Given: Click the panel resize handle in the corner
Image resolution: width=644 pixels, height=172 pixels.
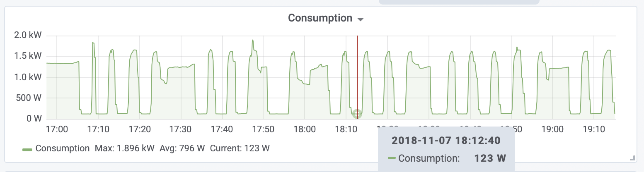Looking at the screenshot, I should click(632, 158).
